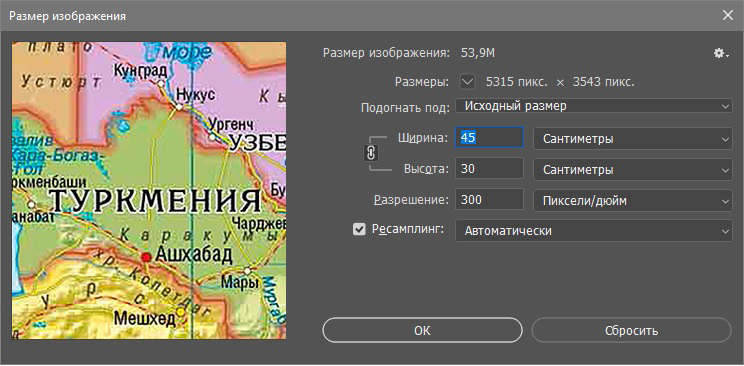
Task: Open the Размеры units dropdown arrow
Action: [x=467, y=82]
